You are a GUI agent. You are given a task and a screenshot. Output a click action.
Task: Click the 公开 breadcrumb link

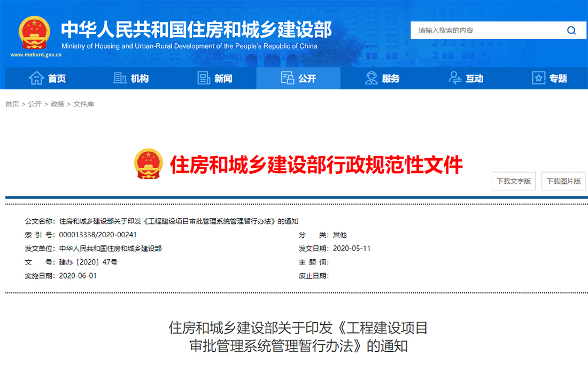(35, 104)
